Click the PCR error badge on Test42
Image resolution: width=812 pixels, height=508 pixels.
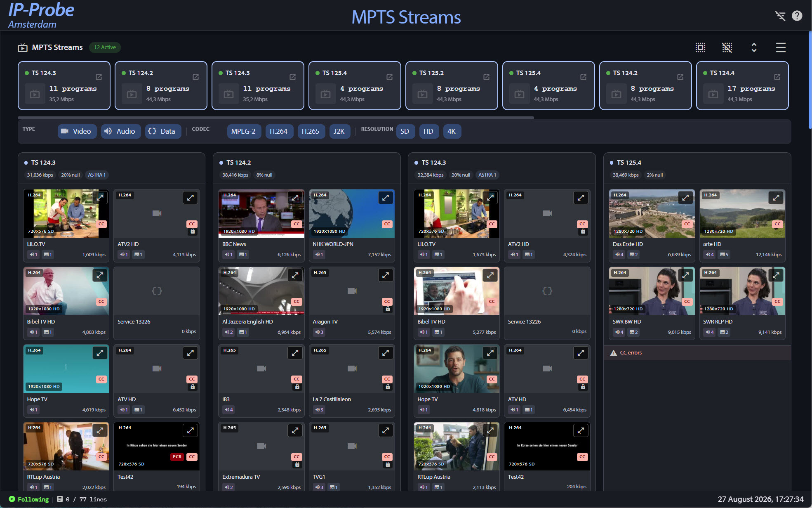tap(177, 457)
